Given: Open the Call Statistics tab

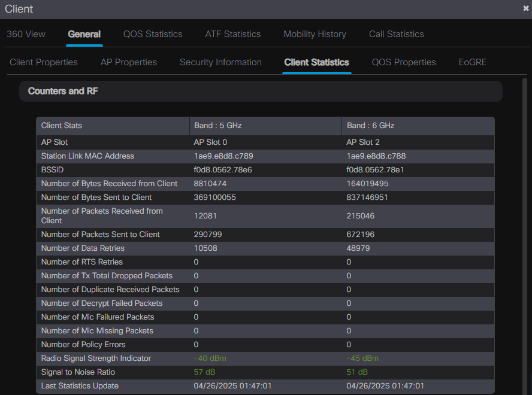Looking at the screenshot, I should [x=396, y=34].
